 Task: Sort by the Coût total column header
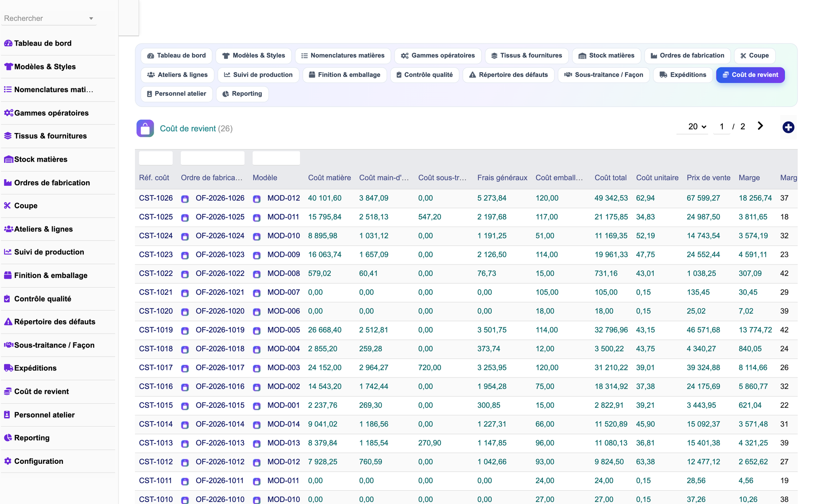pyautogui.click(x=611, y=177)
